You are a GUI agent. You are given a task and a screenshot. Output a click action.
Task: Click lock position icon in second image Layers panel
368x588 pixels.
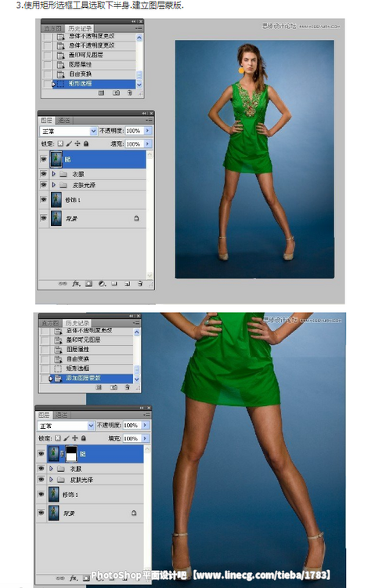[75, 438]
